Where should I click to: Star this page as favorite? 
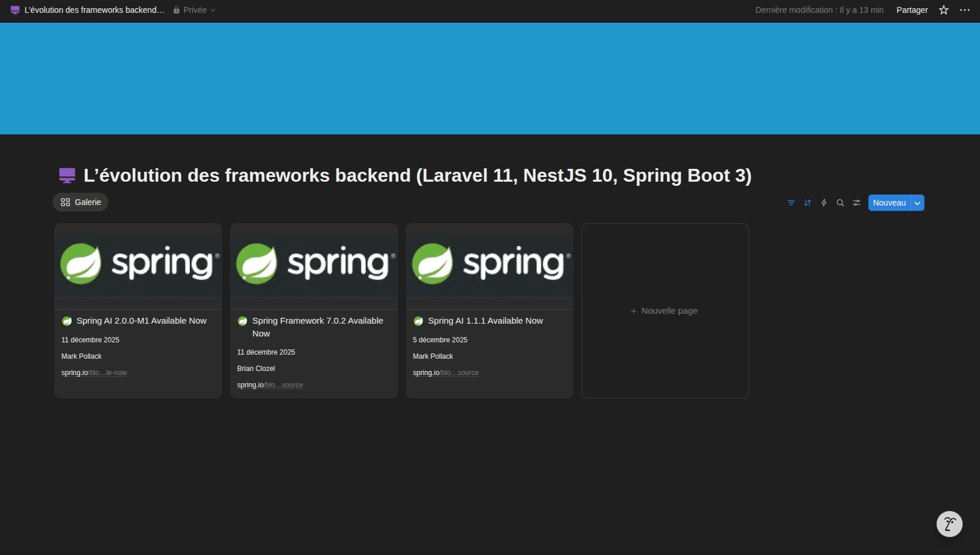(943, 10)
